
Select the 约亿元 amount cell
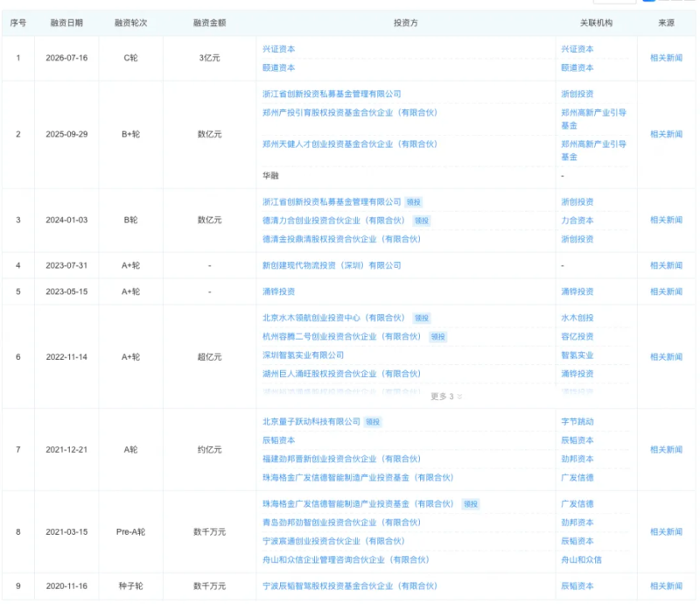(x=209, y=450)
